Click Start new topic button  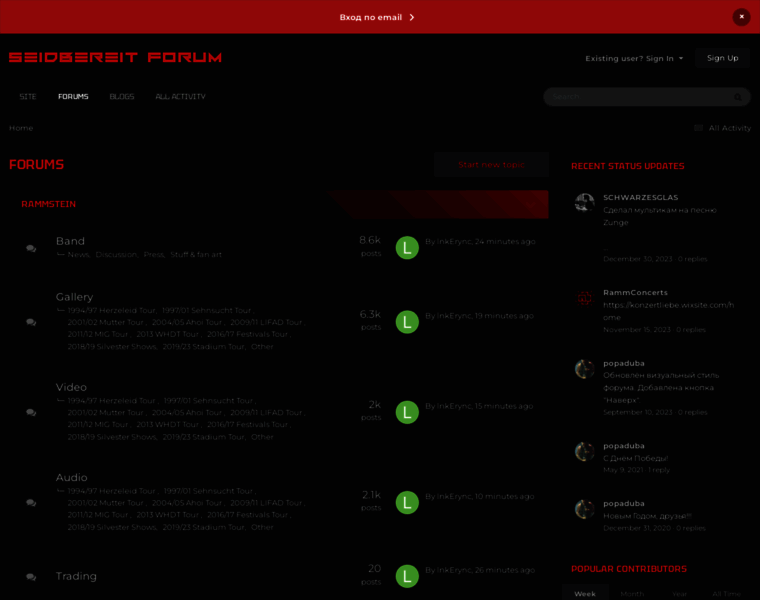click(491, 165)
